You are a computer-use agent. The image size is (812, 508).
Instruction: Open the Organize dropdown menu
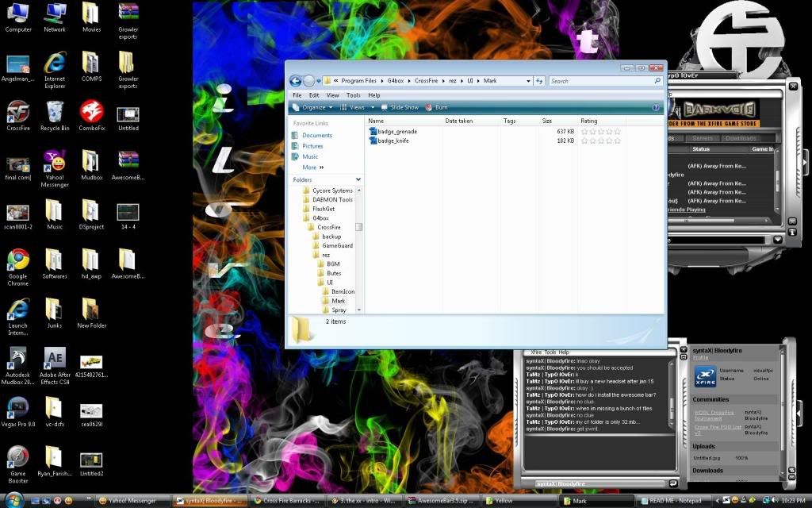tap(313, 107)
